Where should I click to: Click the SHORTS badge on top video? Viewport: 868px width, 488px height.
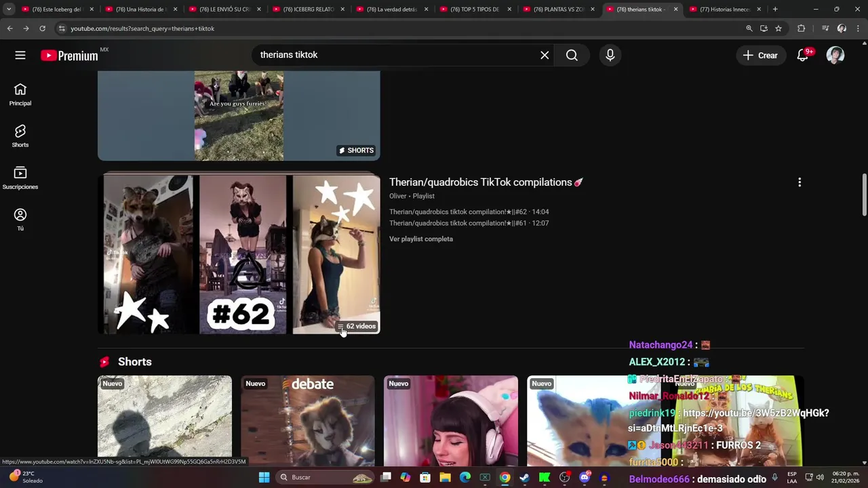(x=356, y=150)
